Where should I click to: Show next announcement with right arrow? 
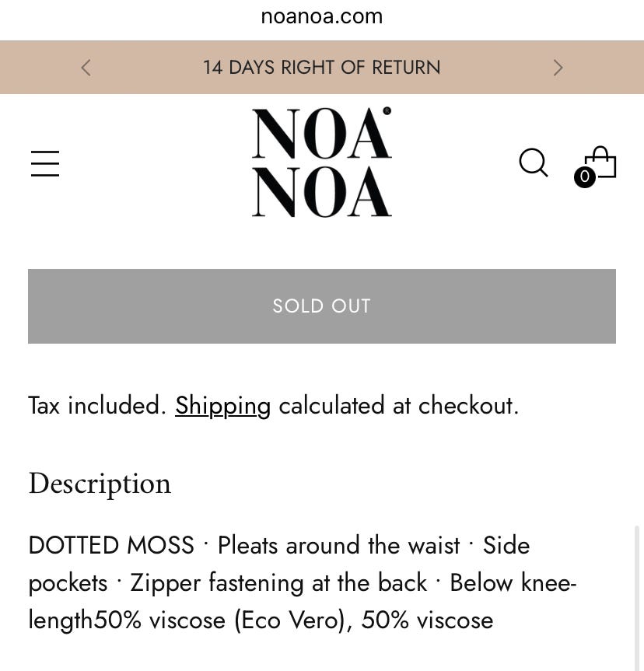click(558, 68)
